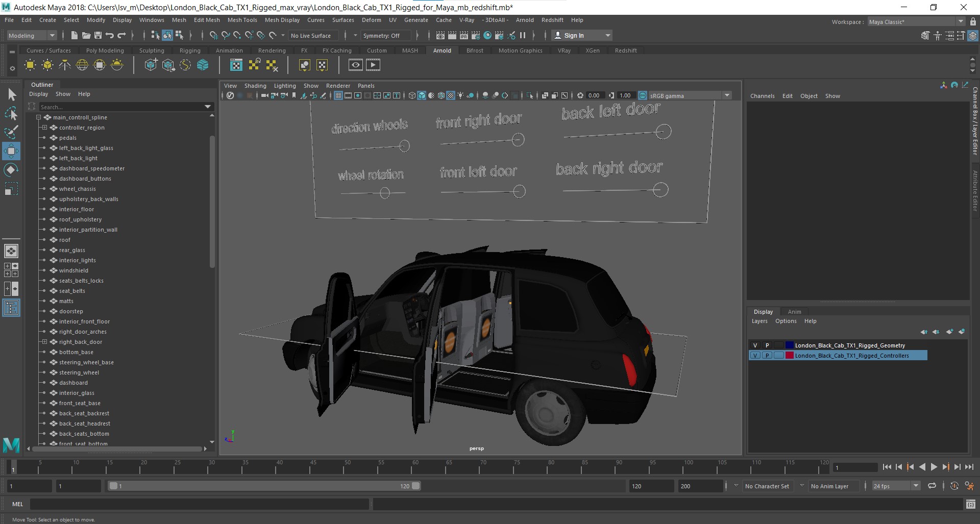Click the Arnold Curve Collector shelf icon
The image size is (980, 524).
(185, 65)
